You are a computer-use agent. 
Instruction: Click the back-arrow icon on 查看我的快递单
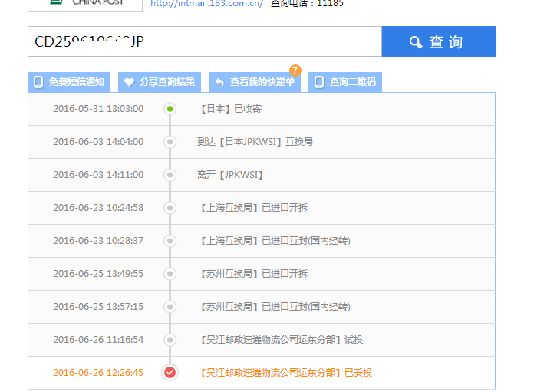coord(219,82)
